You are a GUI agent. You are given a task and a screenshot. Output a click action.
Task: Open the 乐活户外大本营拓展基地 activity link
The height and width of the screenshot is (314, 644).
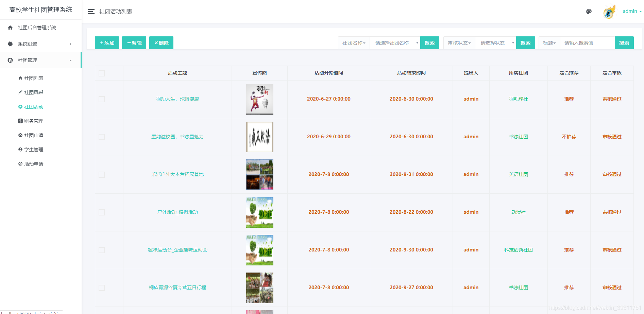click(177, 174)
